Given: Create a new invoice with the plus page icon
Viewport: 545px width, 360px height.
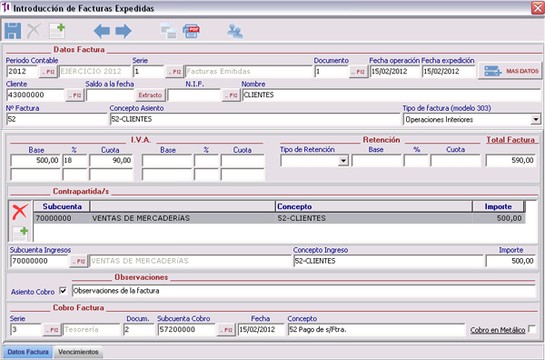Looking at the screenshot, I should [57, 31].
